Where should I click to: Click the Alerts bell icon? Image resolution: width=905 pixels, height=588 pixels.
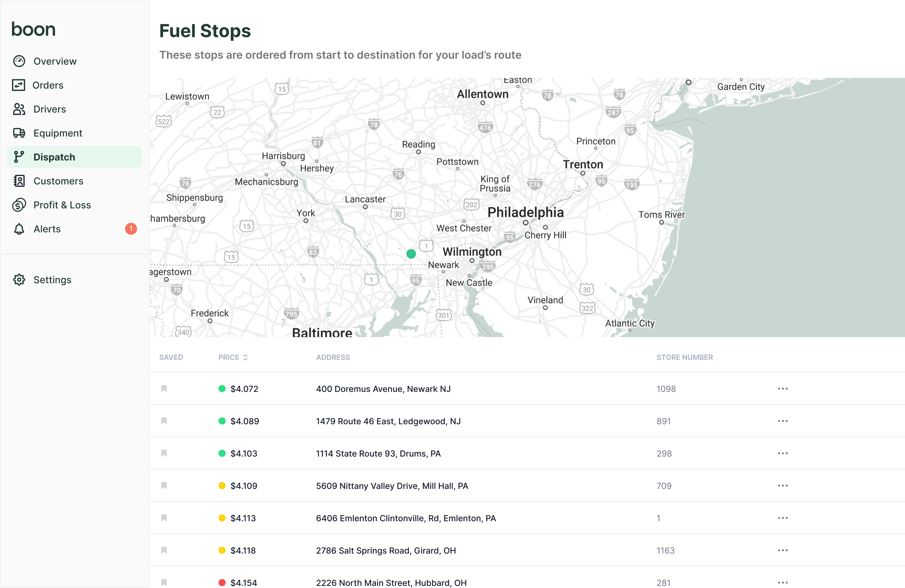point(19,229)
